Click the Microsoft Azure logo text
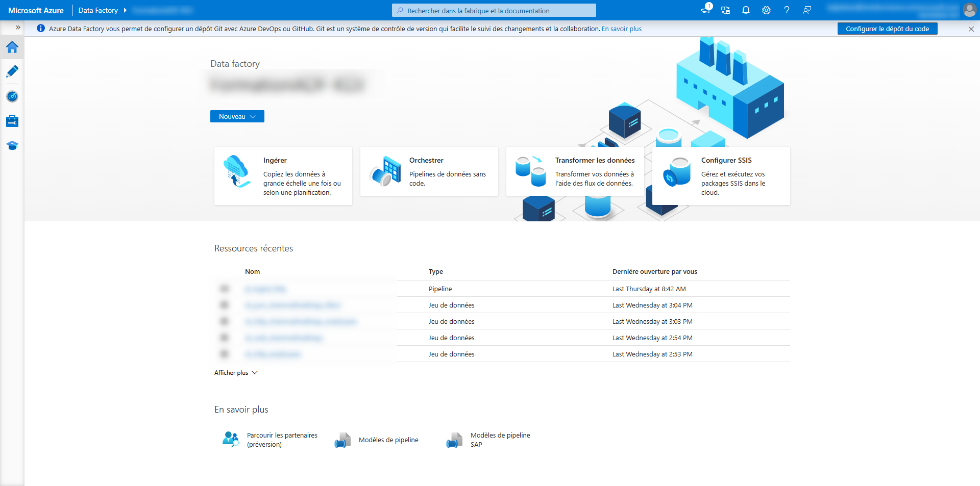980x486 pixels. coord(36,10)
